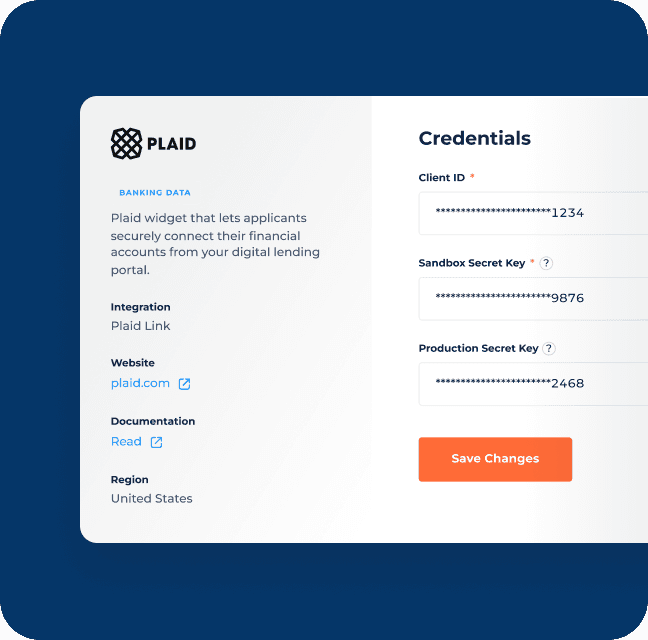Click the external link icon beside Read
Screen dimensions: 648x640
(x=156, y=442)
